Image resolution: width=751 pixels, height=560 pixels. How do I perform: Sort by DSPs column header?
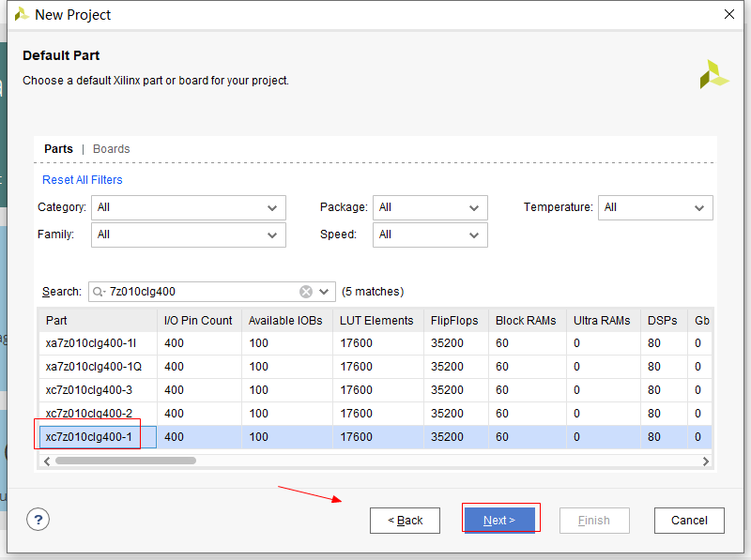(x=665, y=321)
